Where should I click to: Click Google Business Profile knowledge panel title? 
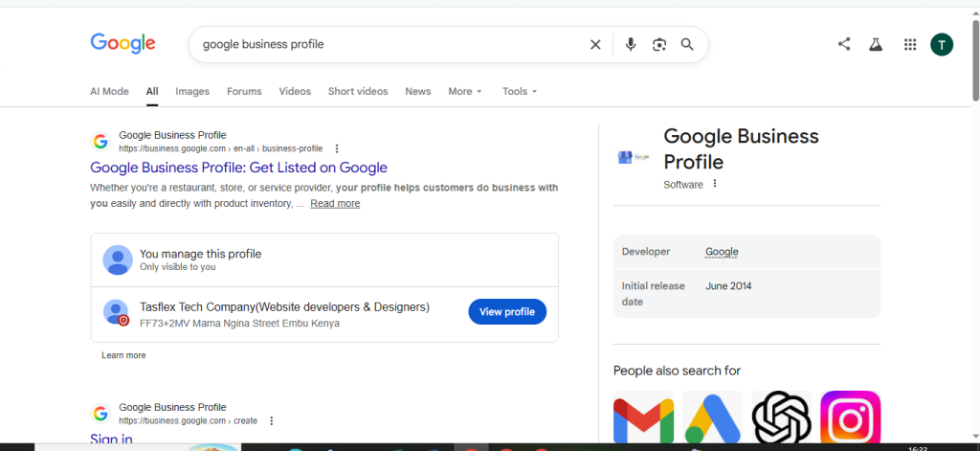[742, 148]
